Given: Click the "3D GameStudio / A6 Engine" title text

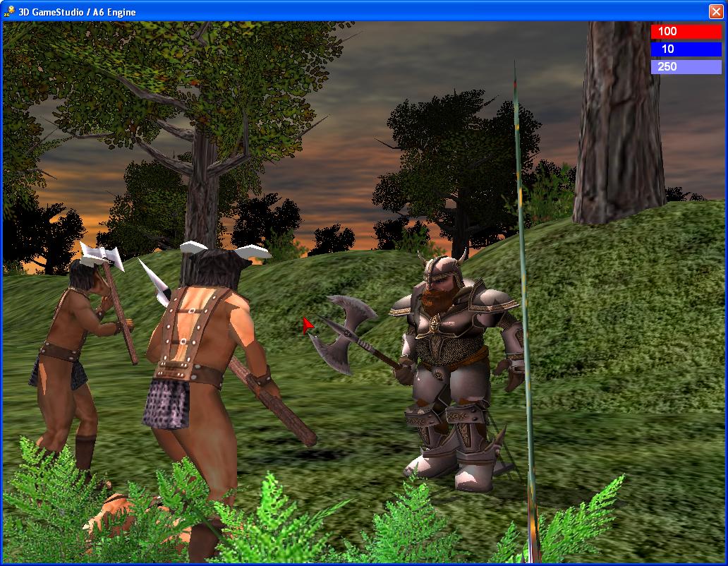Looking at the screenshot, I should [77, 12].
